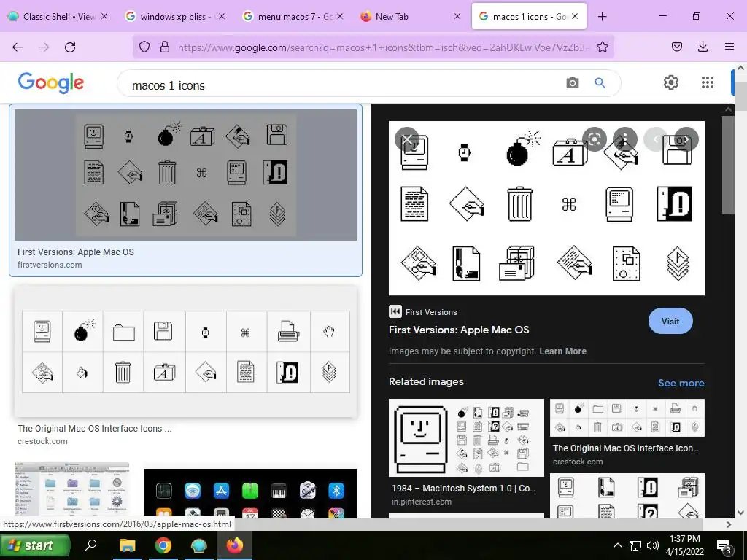Click the volume speaker tray icon
Screen dimensions: 747x560
tap(653, 545)
